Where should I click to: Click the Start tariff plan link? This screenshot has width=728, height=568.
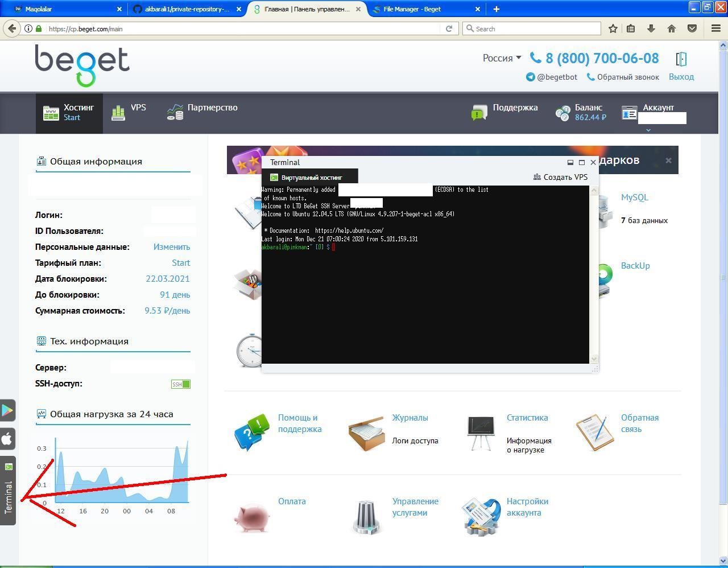181,263
